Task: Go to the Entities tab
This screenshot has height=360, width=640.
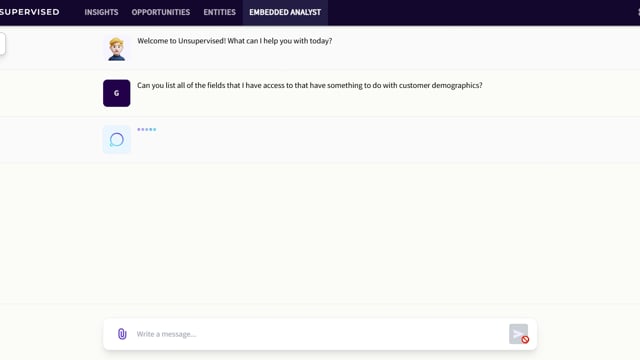Action: (220, 12)
